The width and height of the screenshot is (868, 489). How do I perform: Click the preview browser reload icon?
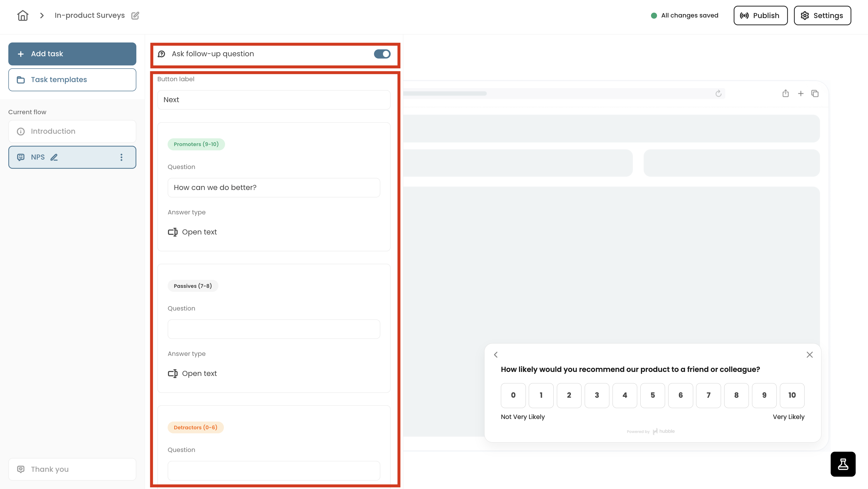pos(718,93)
